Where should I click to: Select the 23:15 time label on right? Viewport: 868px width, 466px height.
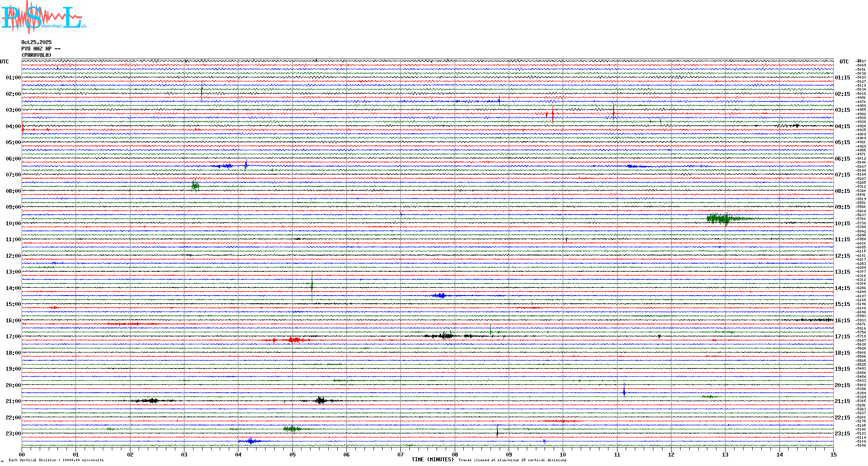[843, 434]
